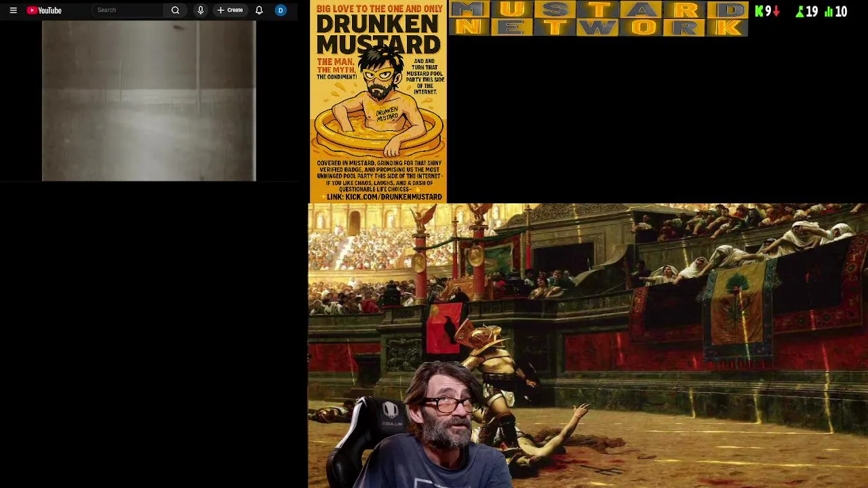Image resolution: width=868 pixels, height=488 pixels.
Task: Click the streamer webcam overlay
Action: 420,425
